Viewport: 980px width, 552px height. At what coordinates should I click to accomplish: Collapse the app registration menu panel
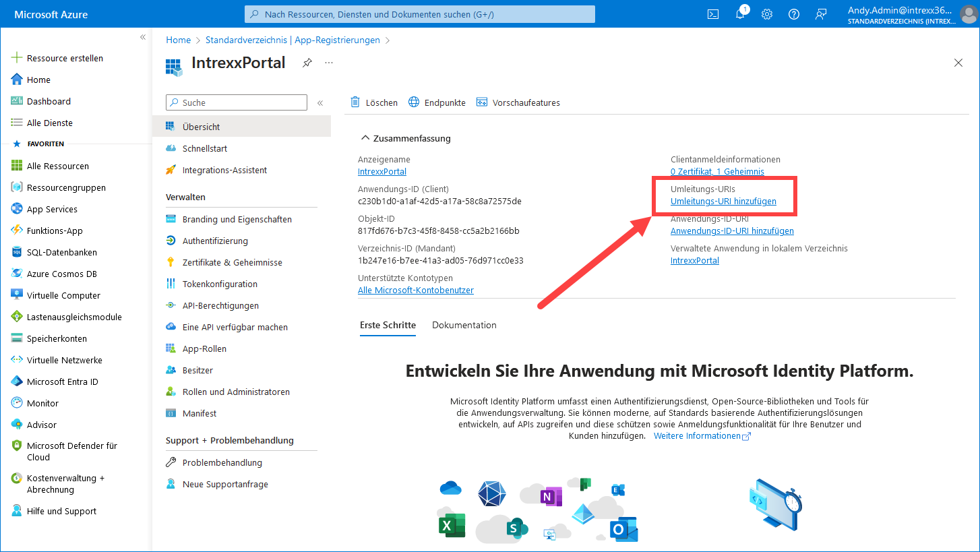[x=320, y=103]
